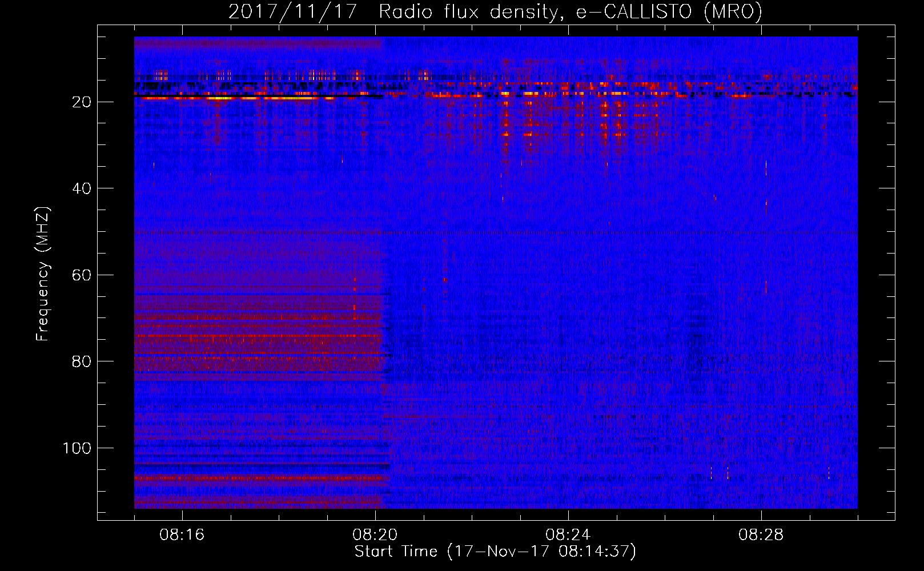The width and height of the screenshot is (924, 571).
Task: Click the 08:24 time tick label
Action: (568, 535)
